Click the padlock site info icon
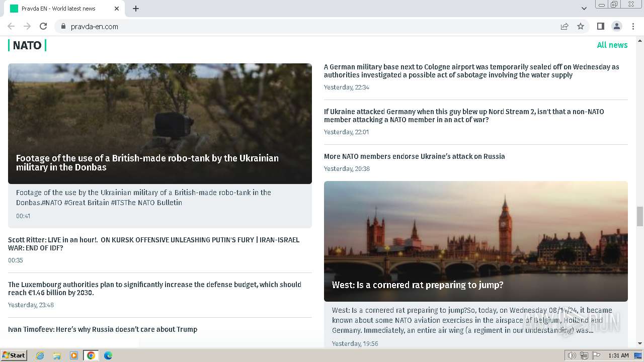 63,26
